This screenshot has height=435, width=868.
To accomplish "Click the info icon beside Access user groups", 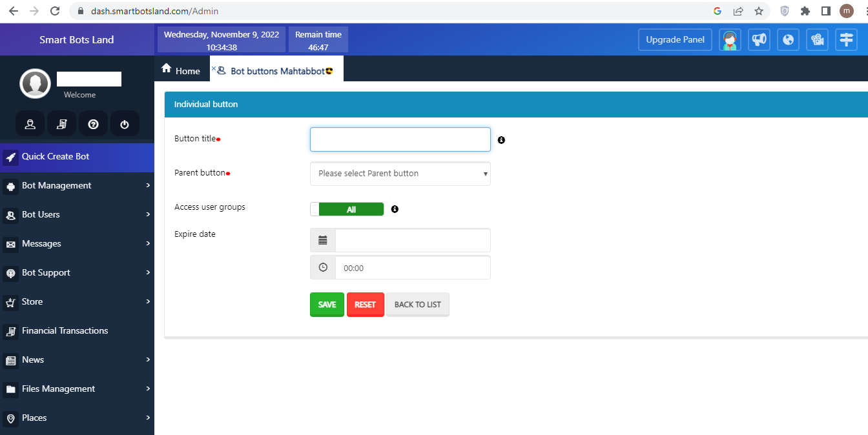I will (395, 209).
